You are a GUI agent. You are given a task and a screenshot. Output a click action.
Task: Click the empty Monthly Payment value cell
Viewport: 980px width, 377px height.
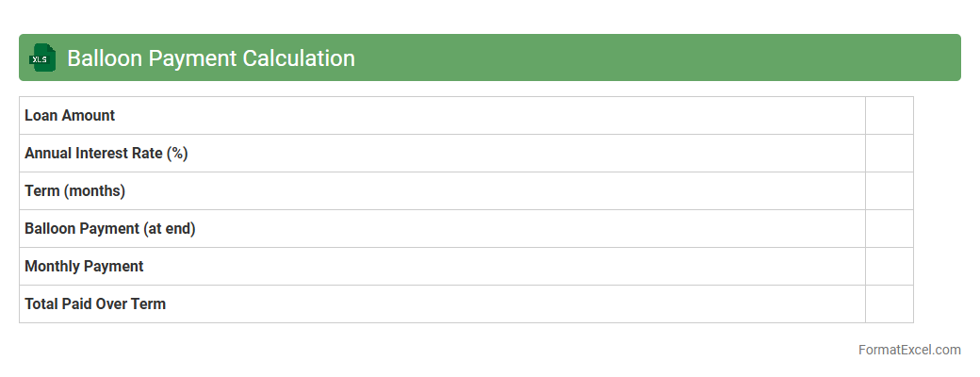click(889, 267)
